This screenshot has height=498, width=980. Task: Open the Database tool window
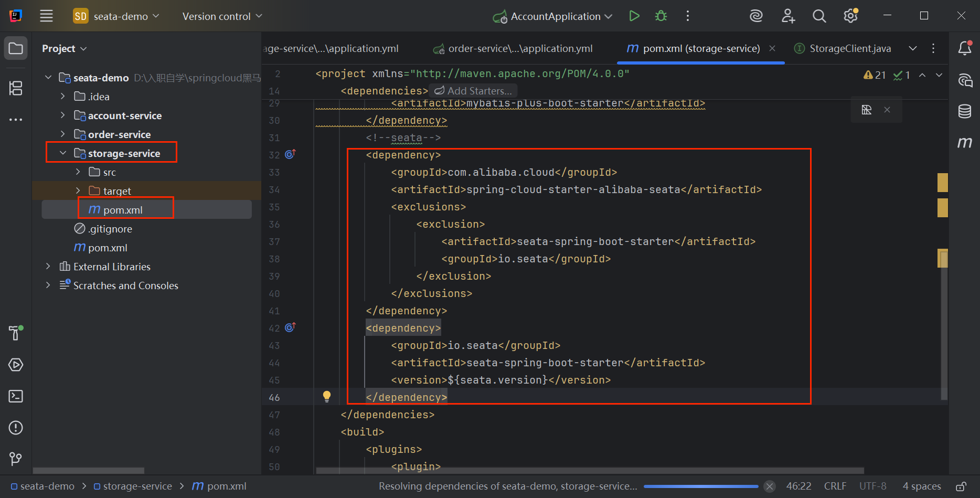965,111
